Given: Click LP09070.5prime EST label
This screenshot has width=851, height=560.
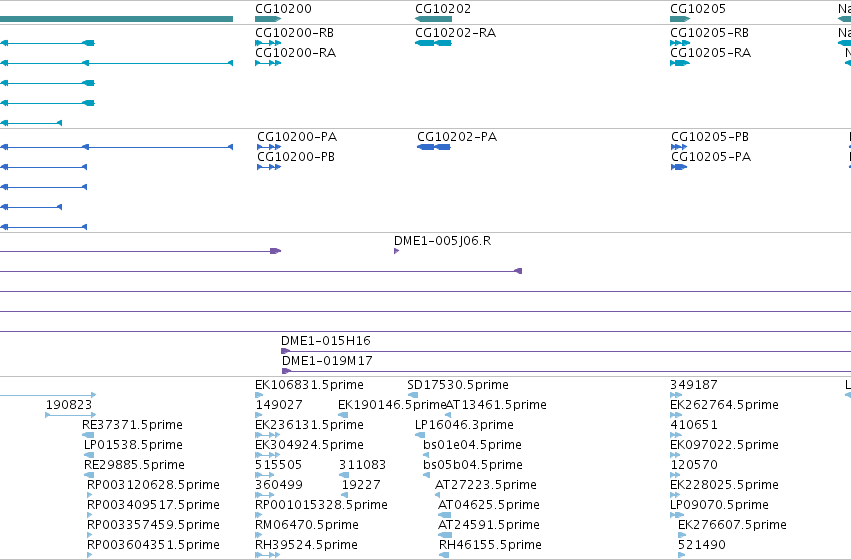Looking at the screenshot, I should (x=719, y=505).
